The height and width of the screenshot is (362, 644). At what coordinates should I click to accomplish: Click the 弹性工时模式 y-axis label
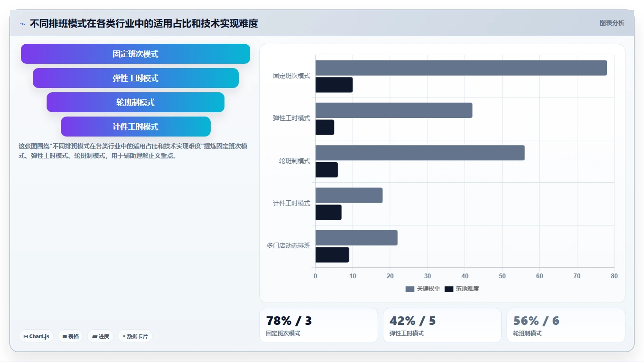[x=292, y=118]
